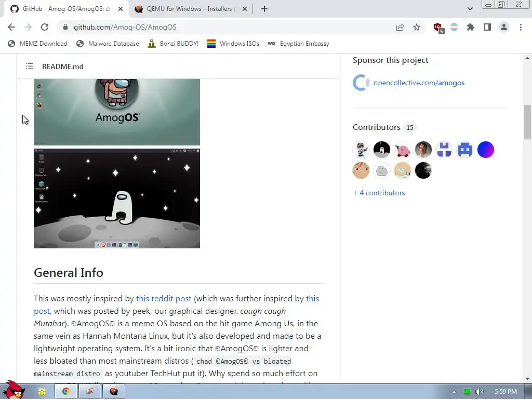The image size is (532, 399).
Task: Open the moon crewmate desktop screenshot
Action: [117, 198]
